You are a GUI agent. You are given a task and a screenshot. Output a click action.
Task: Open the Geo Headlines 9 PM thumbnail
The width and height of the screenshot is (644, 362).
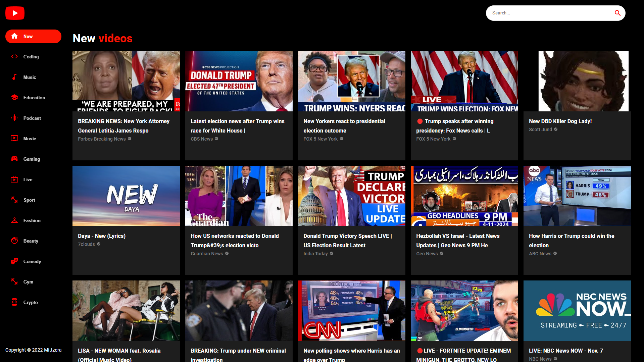click(x=464, y=196)
